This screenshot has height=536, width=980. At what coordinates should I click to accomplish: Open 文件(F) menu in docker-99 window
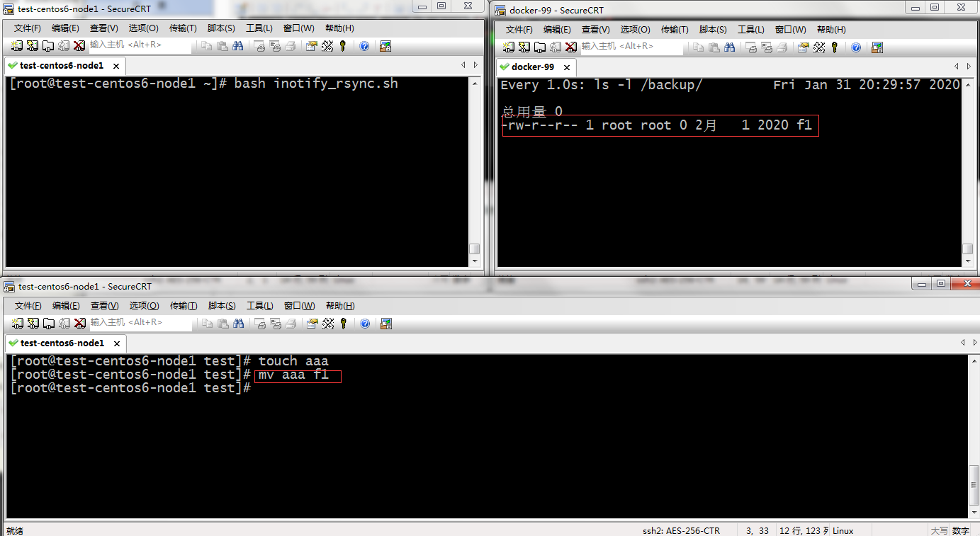pyautogui.click(x=519, y=30)
